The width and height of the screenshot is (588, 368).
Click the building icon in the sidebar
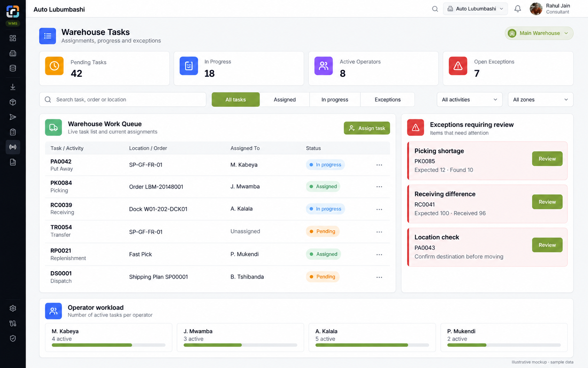coord(13,53)
